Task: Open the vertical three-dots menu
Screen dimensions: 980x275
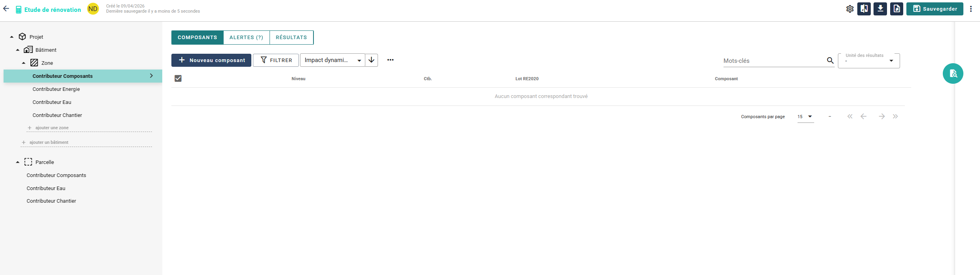Action: [971, 9]
